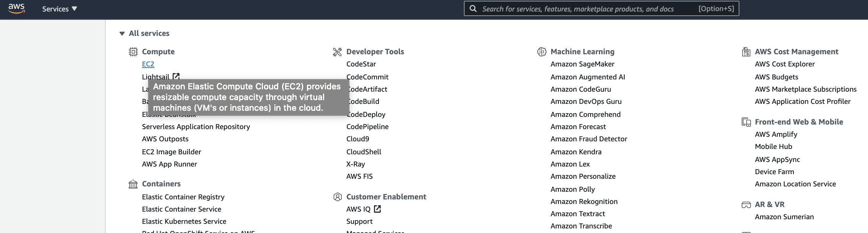The image size is (868, 233).
Task: Click the AWS Cost Management icon
Action: pos(746,52)
